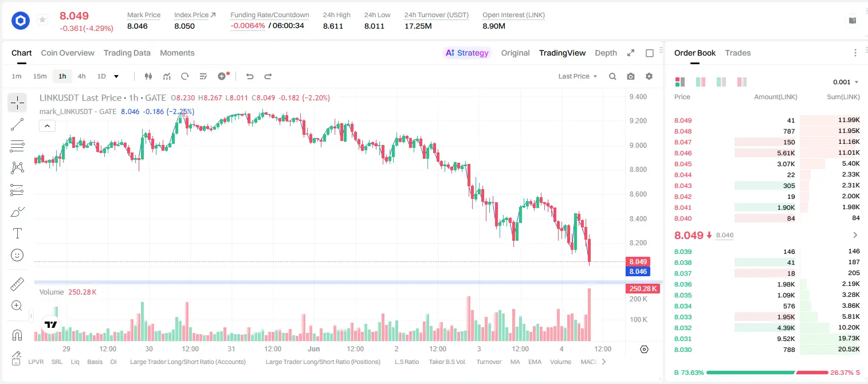
Task: Open the Last Price dropdown
Action: click(x=578, y=76)
